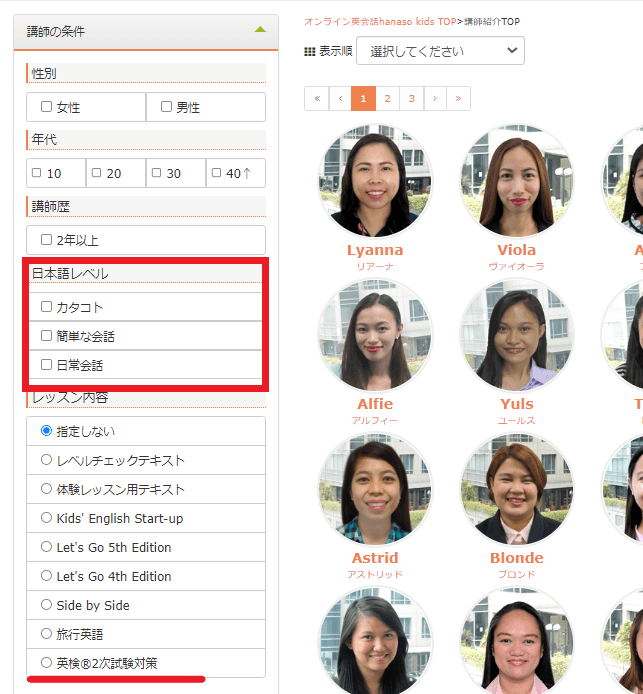
Task: Check the 簡単な会話 option
Action: (x=46, y=335)
